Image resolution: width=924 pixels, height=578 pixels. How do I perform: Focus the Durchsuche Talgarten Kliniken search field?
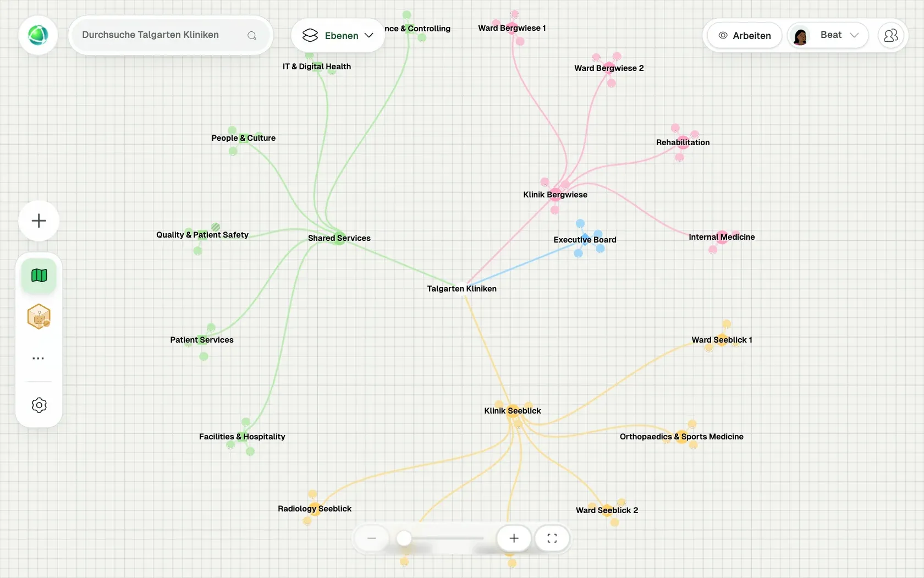pos(171,35)
